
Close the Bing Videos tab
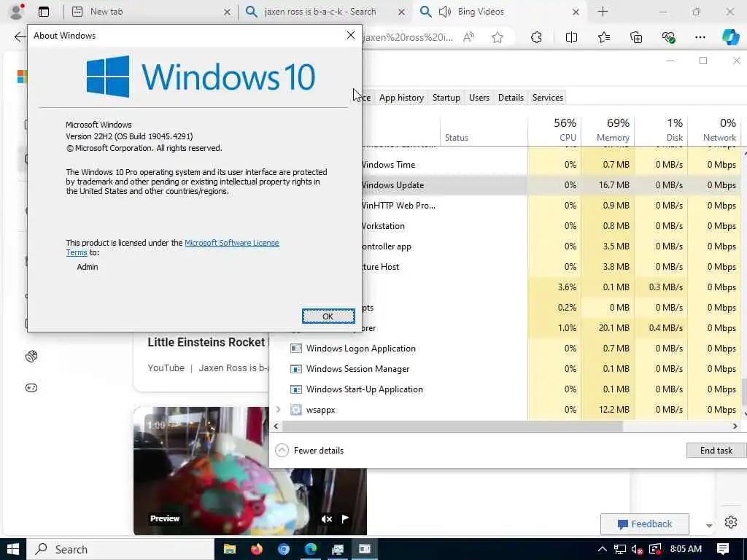tap(576, 12)
